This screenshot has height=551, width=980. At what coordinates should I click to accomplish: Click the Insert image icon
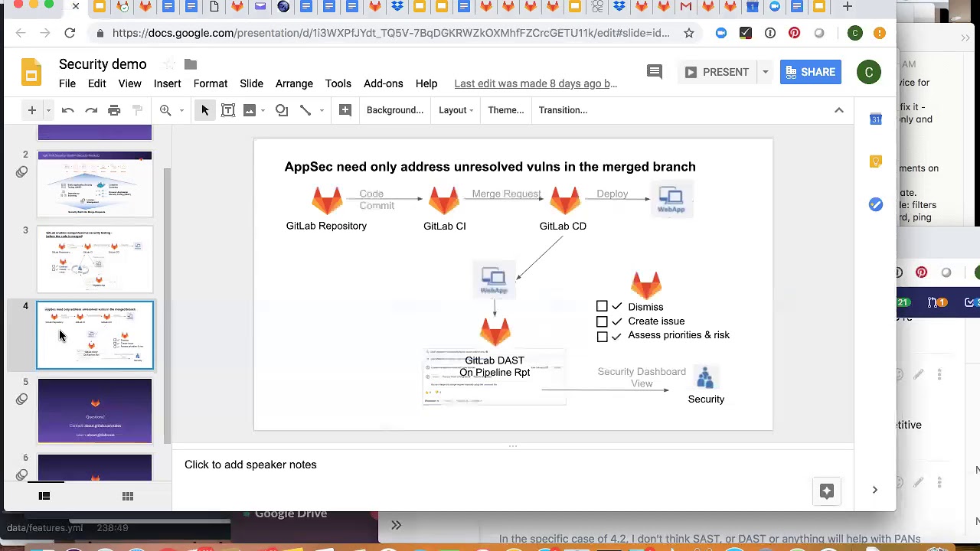[250, 110]
